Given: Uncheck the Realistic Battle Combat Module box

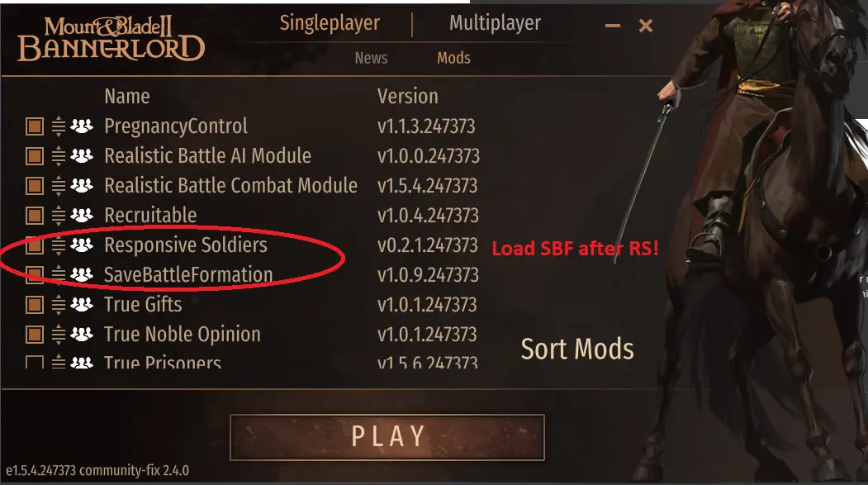Looking at the screenshot, I should pos(35,185).
